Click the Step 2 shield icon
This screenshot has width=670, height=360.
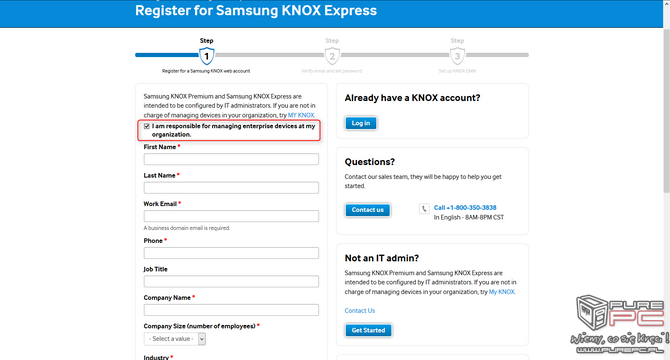tap(332, 56)
